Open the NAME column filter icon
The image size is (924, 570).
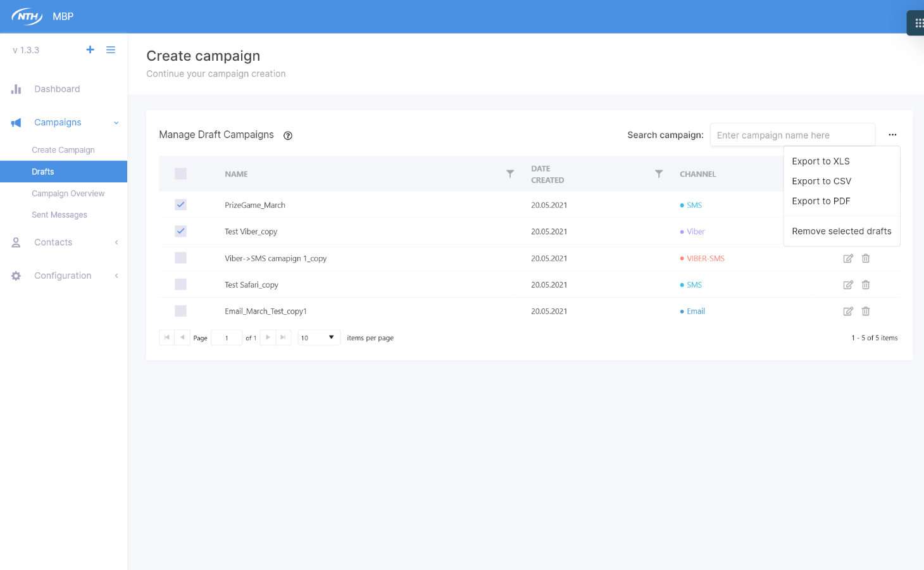(x=510, y=174)
